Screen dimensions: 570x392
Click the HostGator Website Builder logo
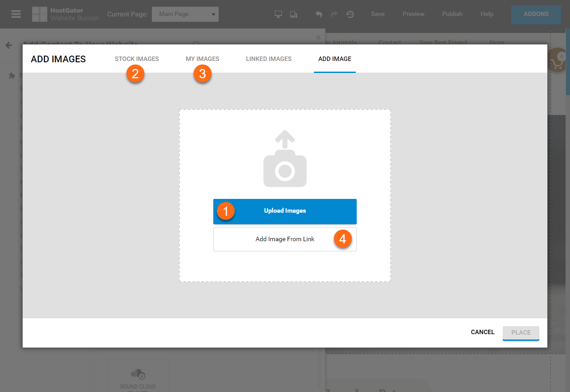coord(65,14)
